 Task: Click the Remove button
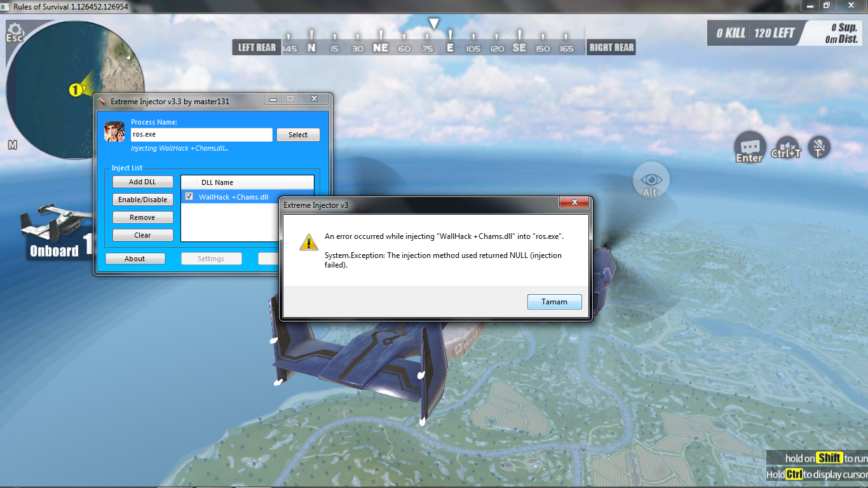point(142,217)
